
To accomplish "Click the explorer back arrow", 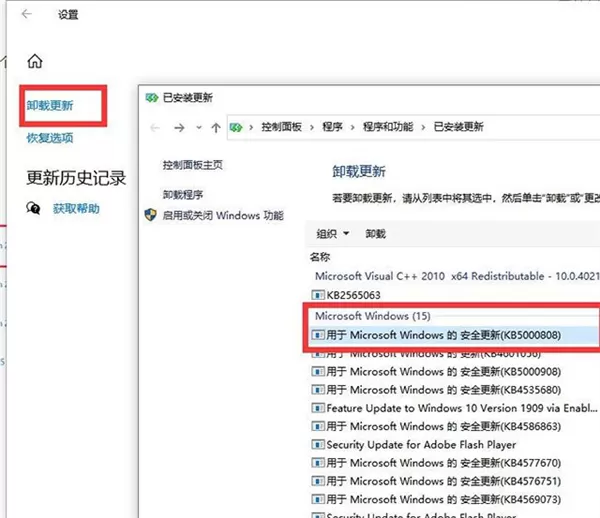I will click(x=155, y=127).
